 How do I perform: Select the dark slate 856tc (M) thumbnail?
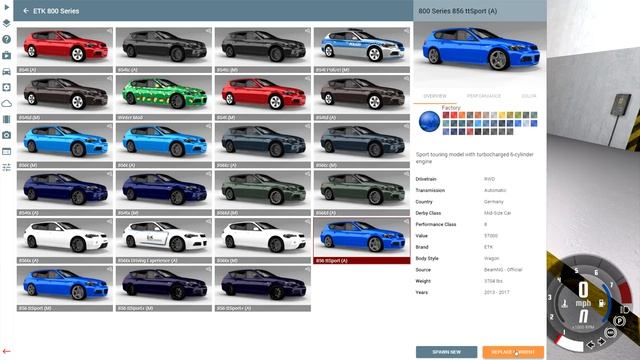[x=362, y=146]
